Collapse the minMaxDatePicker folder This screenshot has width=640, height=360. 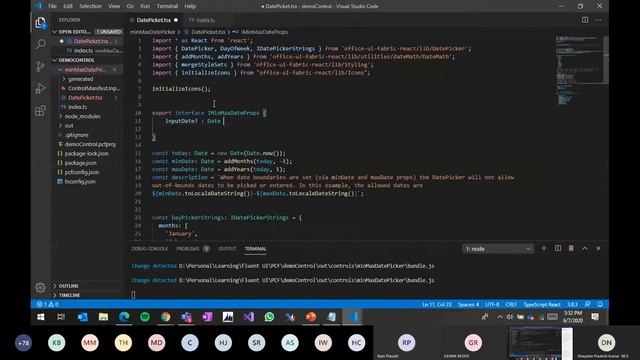87,70
